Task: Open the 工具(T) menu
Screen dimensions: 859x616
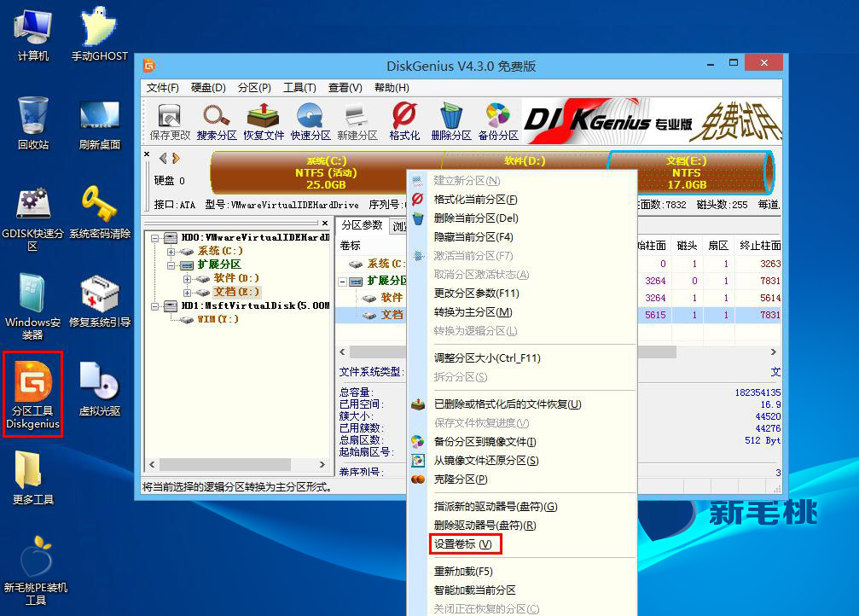Action: (299, 88)
